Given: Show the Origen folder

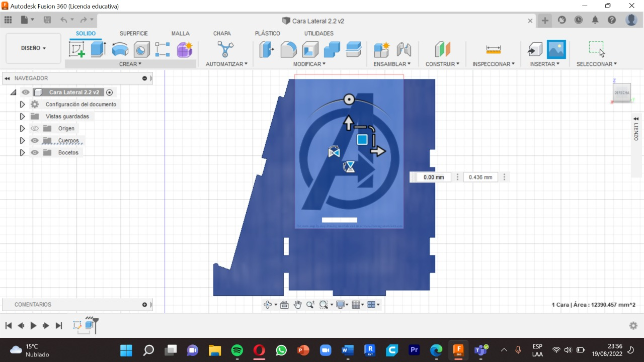Looking at the screenshot, I should 35,128.
